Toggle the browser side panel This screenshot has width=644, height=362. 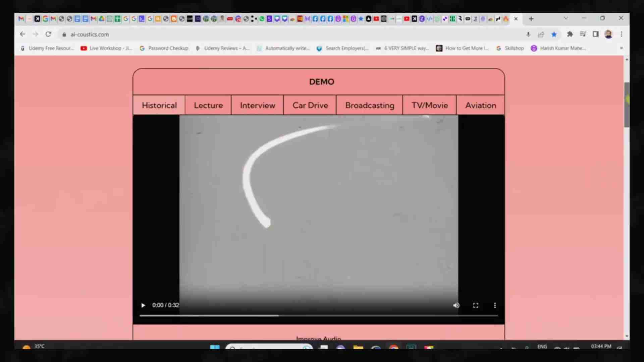click(x=596, y=34)
